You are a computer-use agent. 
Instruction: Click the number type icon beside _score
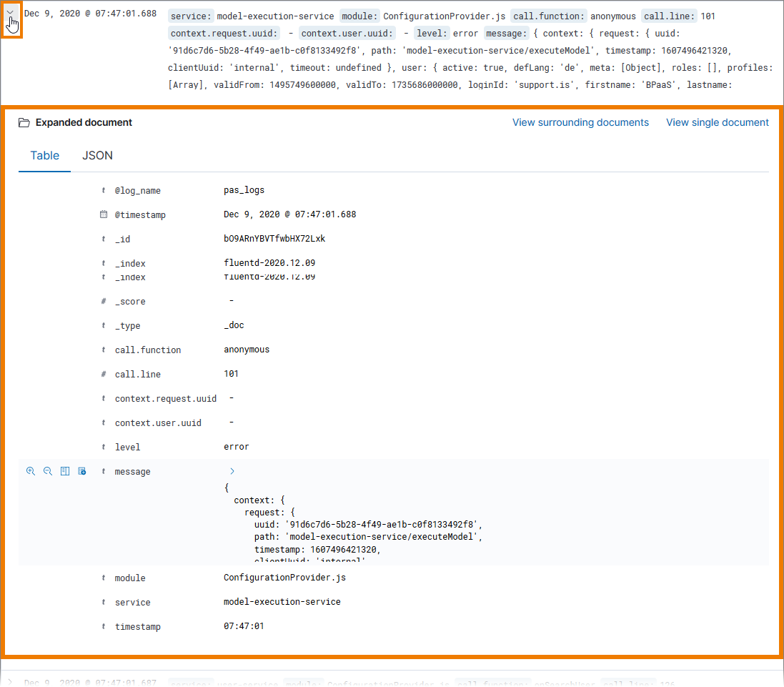click(x=103, y=301)
